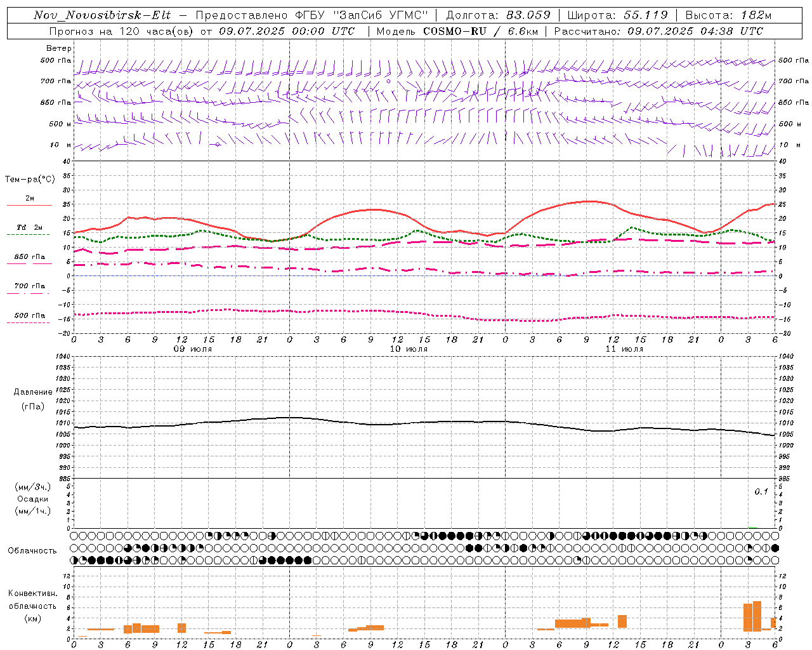Click the 09 июля date label

pos(193,349)
